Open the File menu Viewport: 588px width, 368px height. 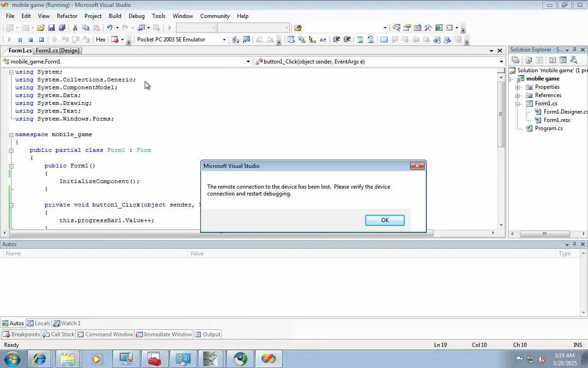point(10,16)
